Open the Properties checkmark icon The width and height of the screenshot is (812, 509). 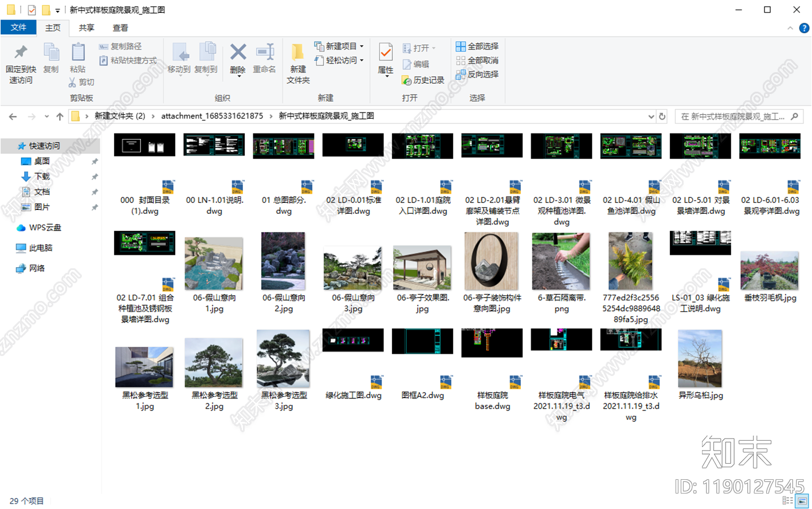point(386,53)
